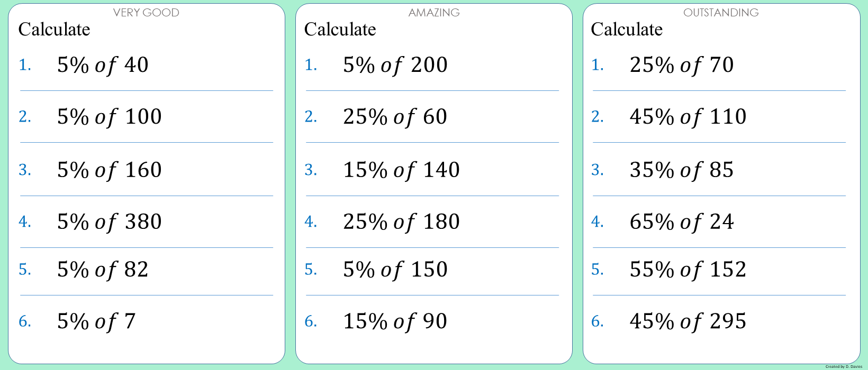Select the question 25% of 180
Screen dimensions: 868x370
401,222
